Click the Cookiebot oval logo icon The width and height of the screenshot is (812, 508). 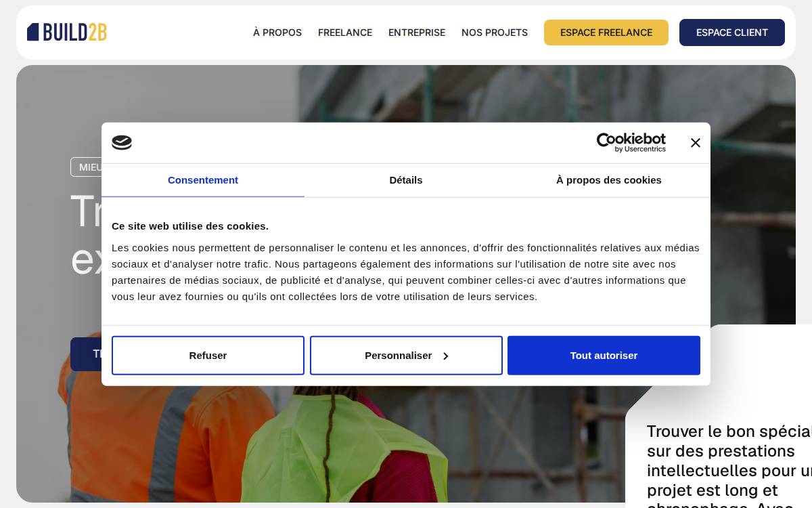(x=122, y=142)
